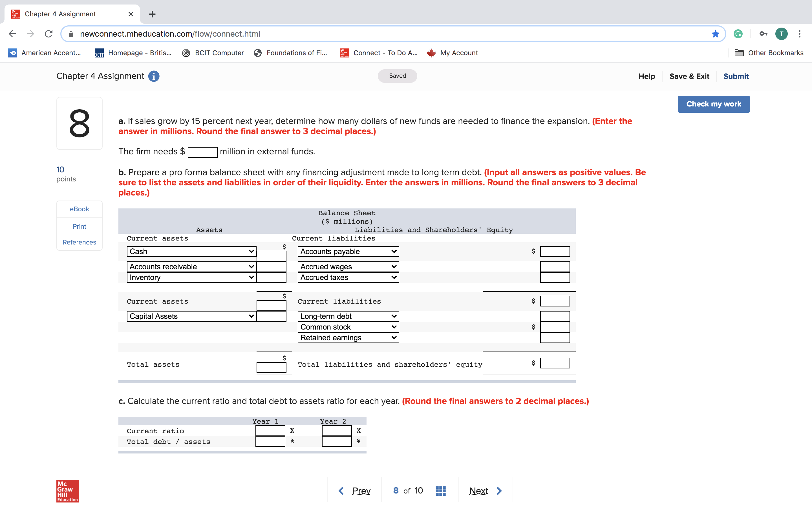Click the bookmark star icon
812x507 pixels.
tap(715, 34)
